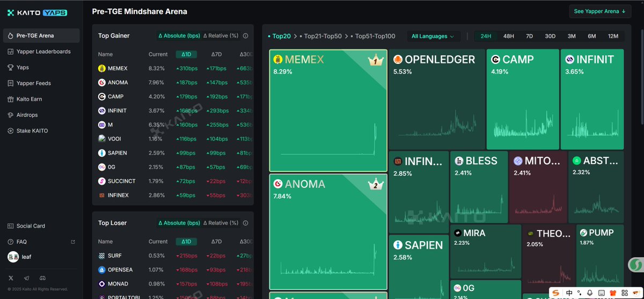Click MONAD icon in Top Loser
The image size is (644, 299).
(102, 283)
